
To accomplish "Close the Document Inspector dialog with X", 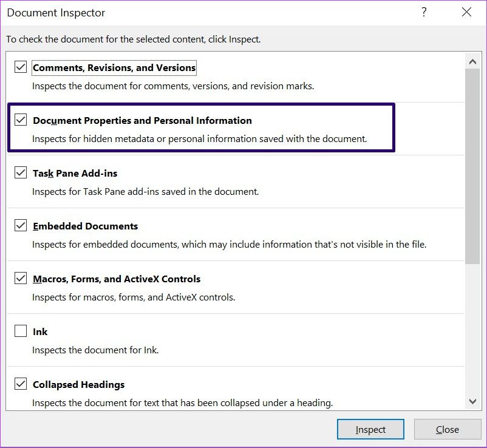I will point(466,12).
